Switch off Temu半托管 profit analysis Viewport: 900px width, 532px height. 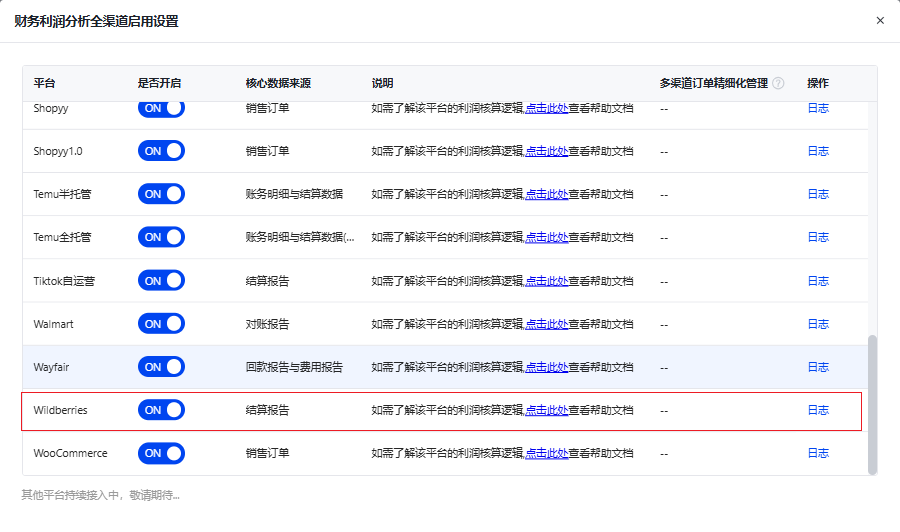tap(161, 194)
